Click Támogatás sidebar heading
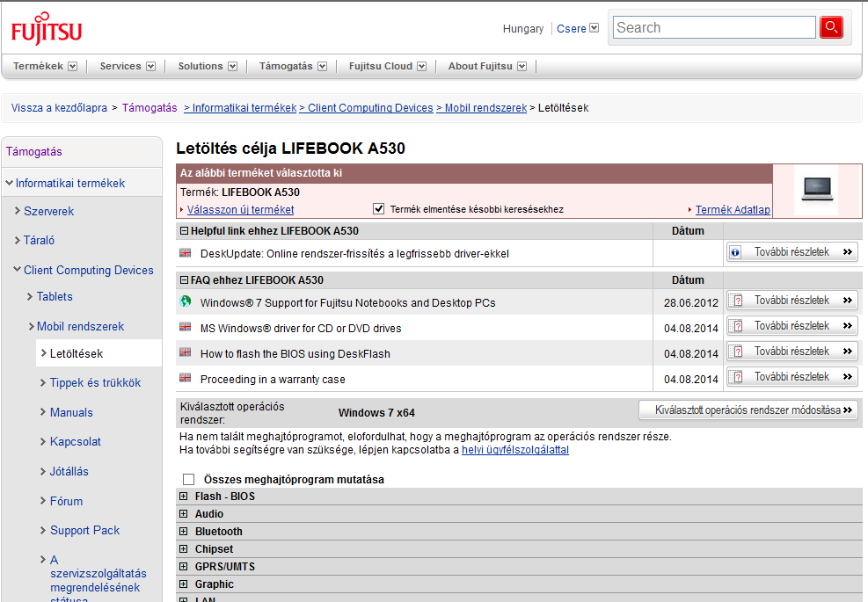Viewport: 868px width, 602px height. pyautogui.click(x=33, y=152)
